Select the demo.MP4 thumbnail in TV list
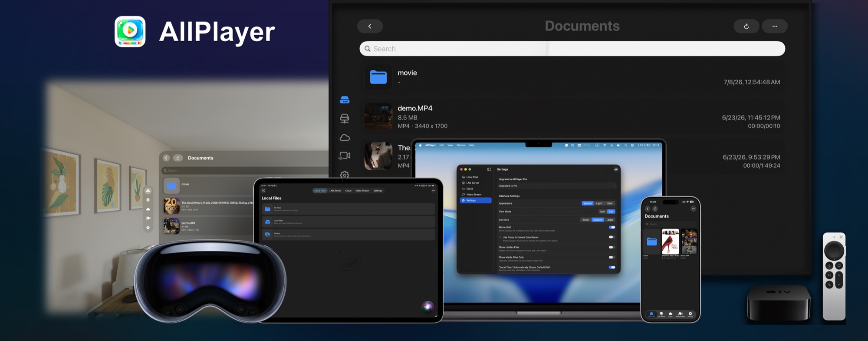 378,116
